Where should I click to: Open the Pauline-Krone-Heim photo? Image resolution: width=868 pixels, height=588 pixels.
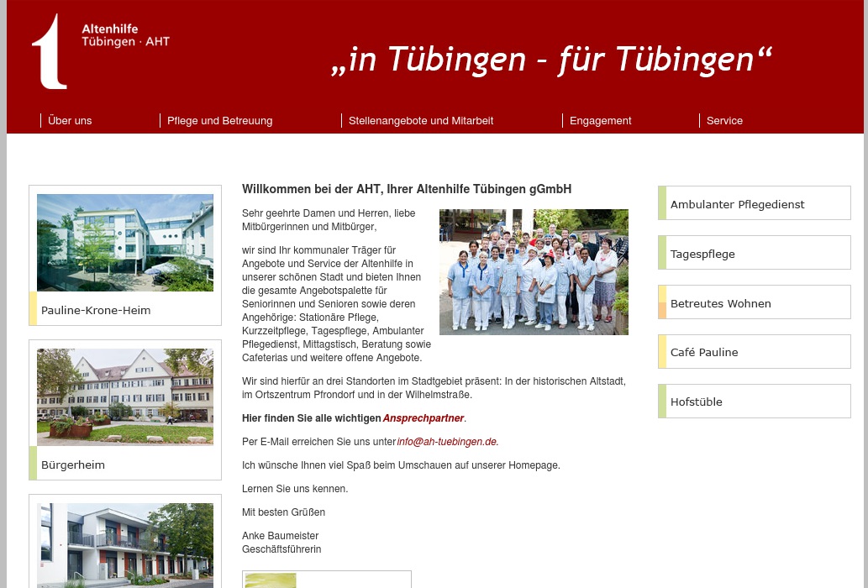[125, 242]
